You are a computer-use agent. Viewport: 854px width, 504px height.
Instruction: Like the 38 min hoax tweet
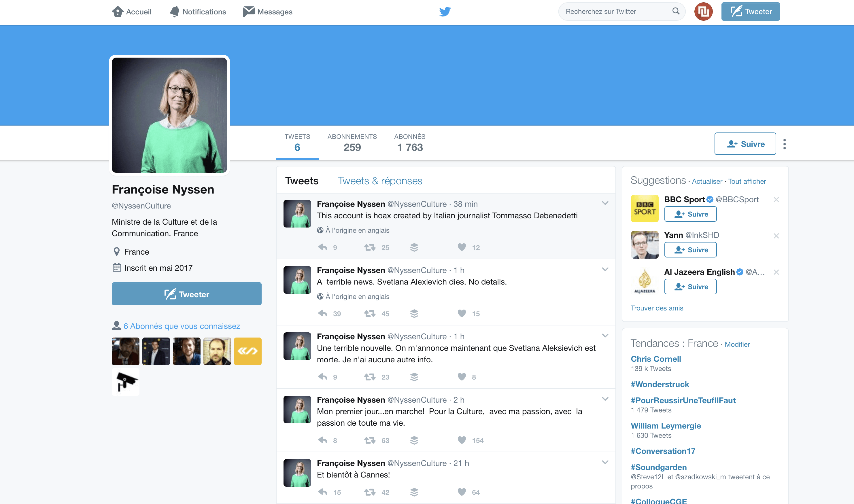pyautogui.click(x=462, y=247)
